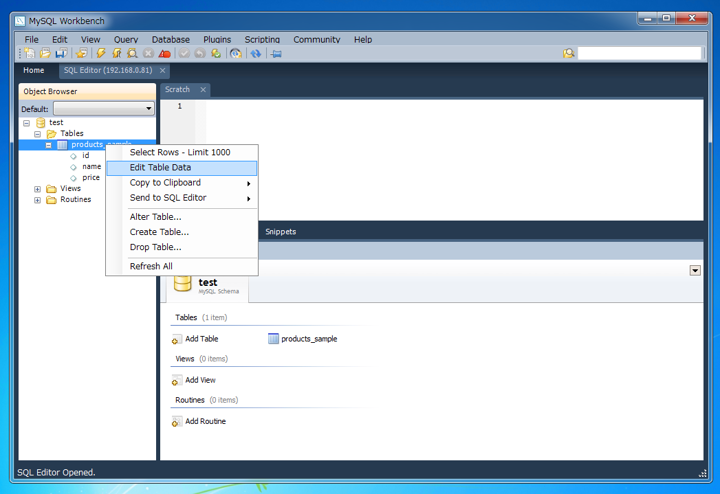Click Add Routine link
The image size is (720, 494).
(205, 421)
